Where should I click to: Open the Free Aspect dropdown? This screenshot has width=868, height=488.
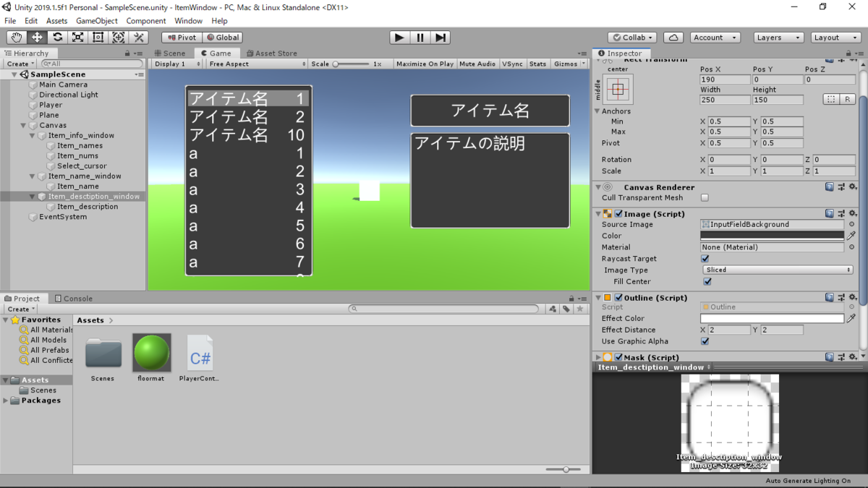tap(257, 64)
